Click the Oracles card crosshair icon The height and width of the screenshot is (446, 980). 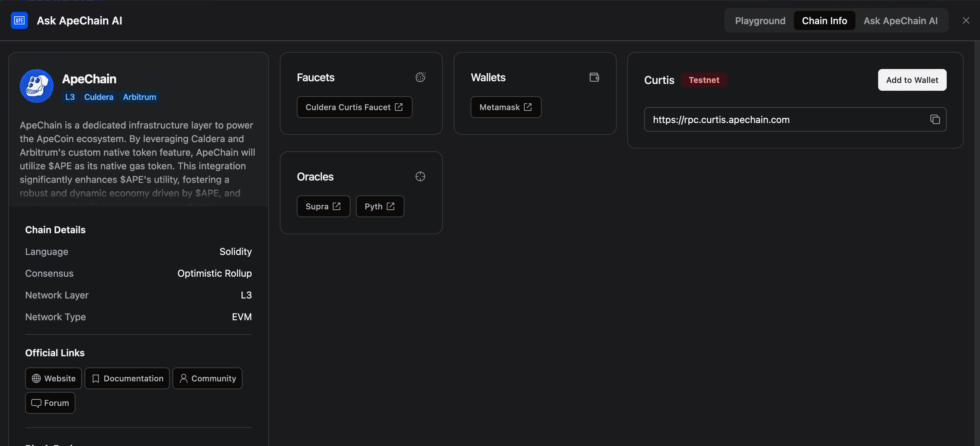point(420,177)
